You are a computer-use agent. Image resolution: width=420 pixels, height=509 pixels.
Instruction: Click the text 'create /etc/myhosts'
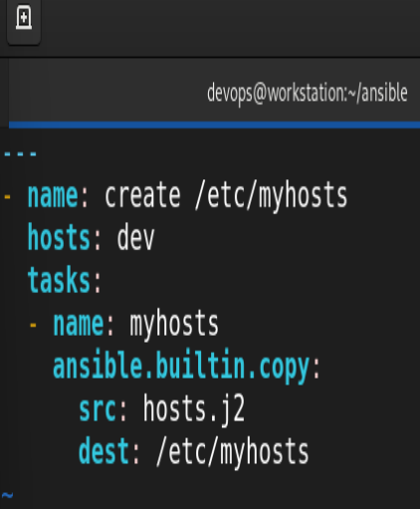(226, 196)
